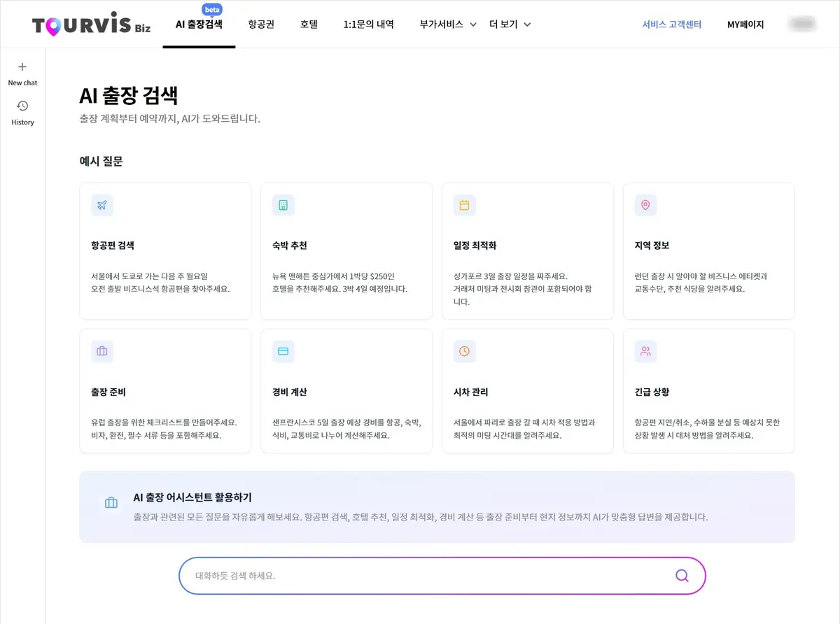Click the text about 런던 출장 비즈니스 에티켓
840x624 pixels.
(x=701, y=282)
